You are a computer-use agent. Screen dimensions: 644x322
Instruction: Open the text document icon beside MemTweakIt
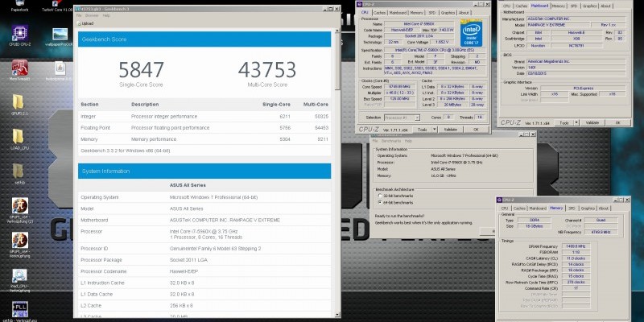click(x=60, y=69)
